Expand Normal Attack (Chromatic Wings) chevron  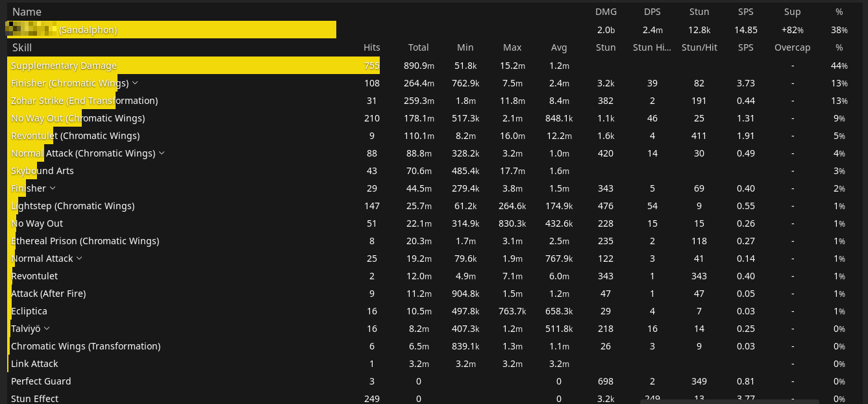coord(162,153)
